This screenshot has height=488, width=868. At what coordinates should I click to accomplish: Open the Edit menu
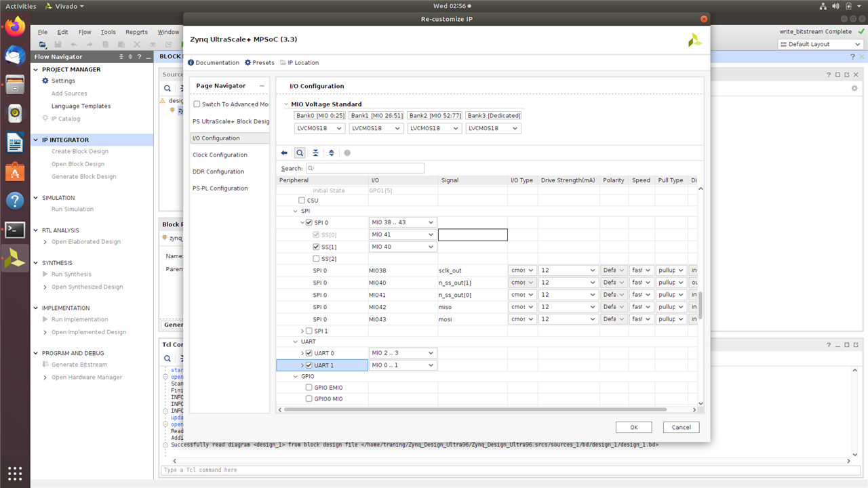62,32
